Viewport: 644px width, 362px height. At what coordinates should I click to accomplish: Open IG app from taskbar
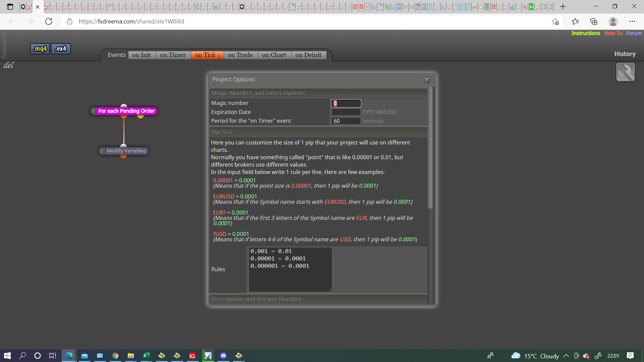193,356
